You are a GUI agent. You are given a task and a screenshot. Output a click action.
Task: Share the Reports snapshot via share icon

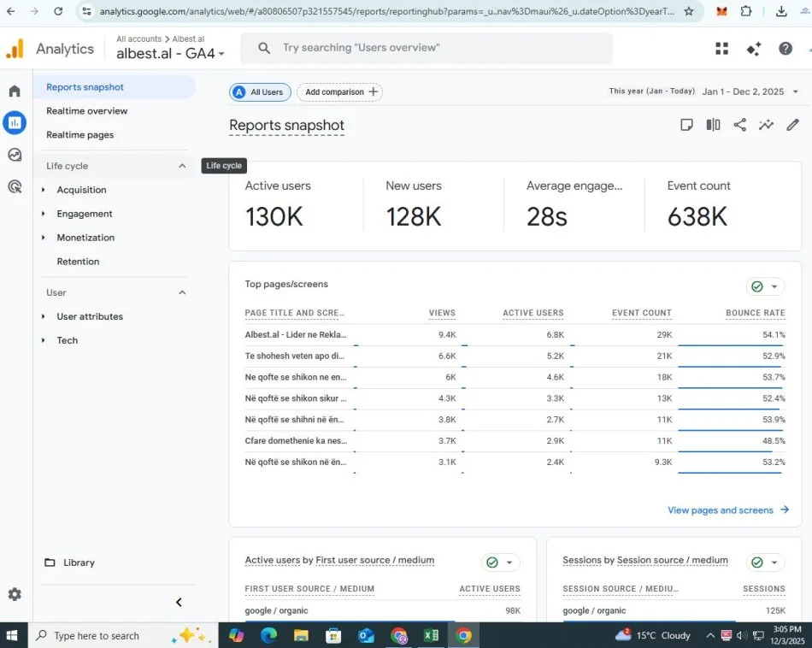pyautogui.click(x=739, y=125)
